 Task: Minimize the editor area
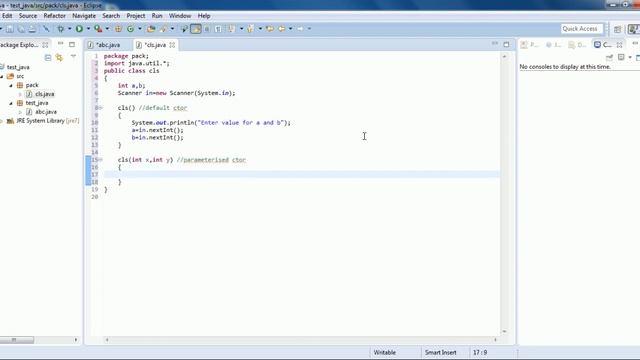(x=495, y=43)
